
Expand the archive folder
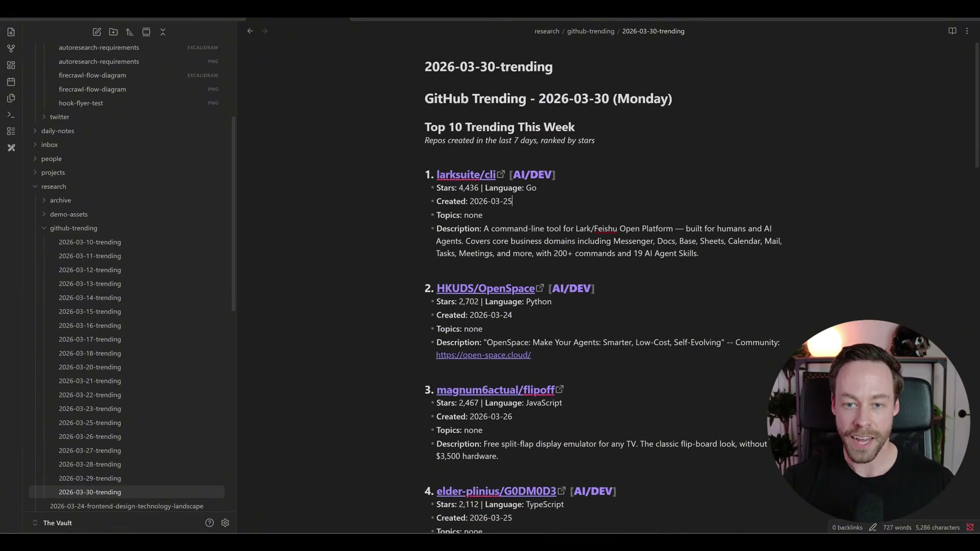(x=44, y=201)
